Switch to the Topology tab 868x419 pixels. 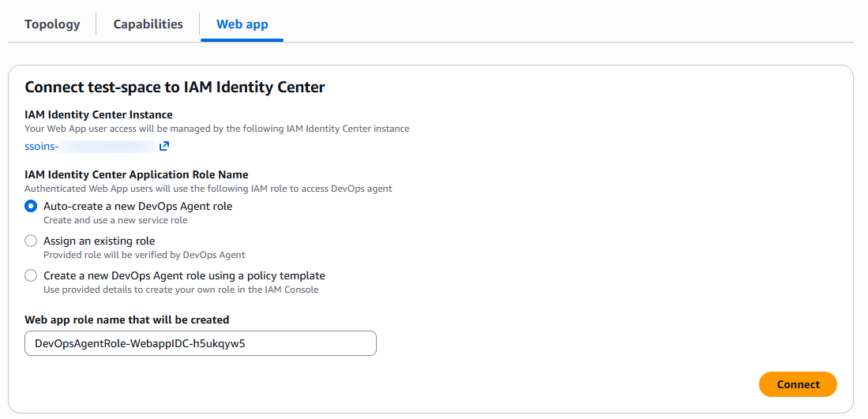[x=52, y=24]
